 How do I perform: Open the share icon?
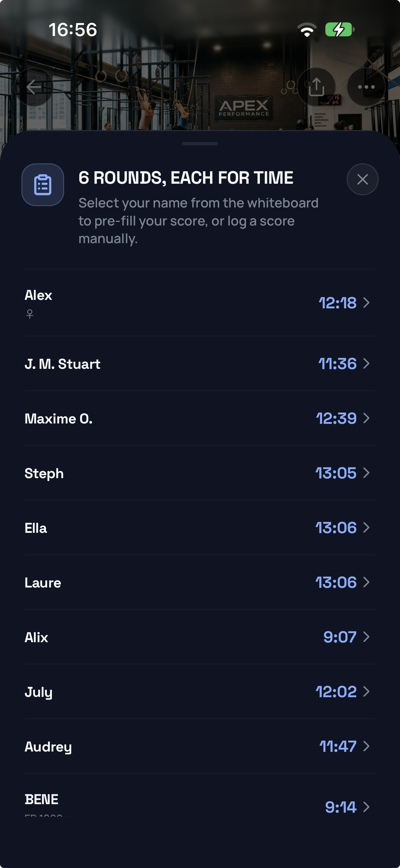tap(316, 87)
